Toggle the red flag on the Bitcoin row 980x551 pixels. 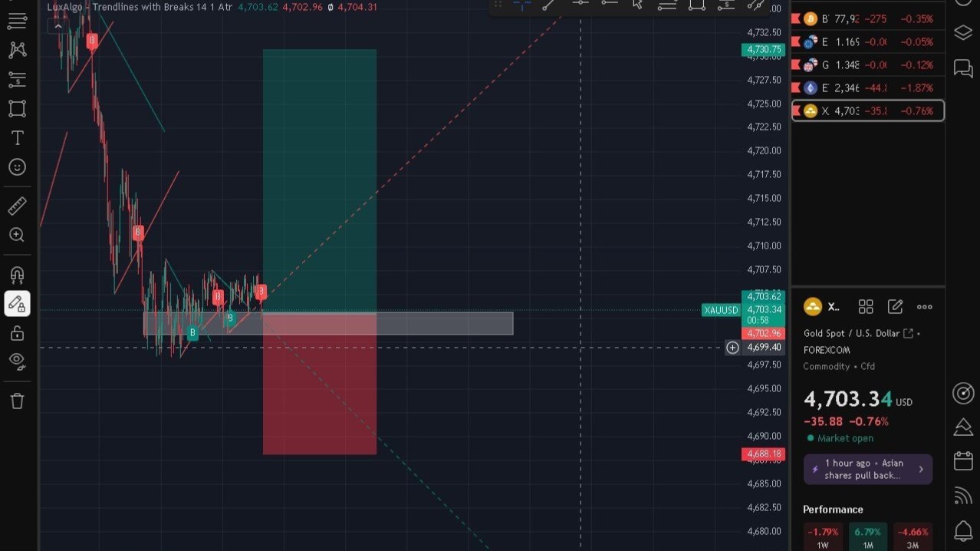click(x=797, y=18)
